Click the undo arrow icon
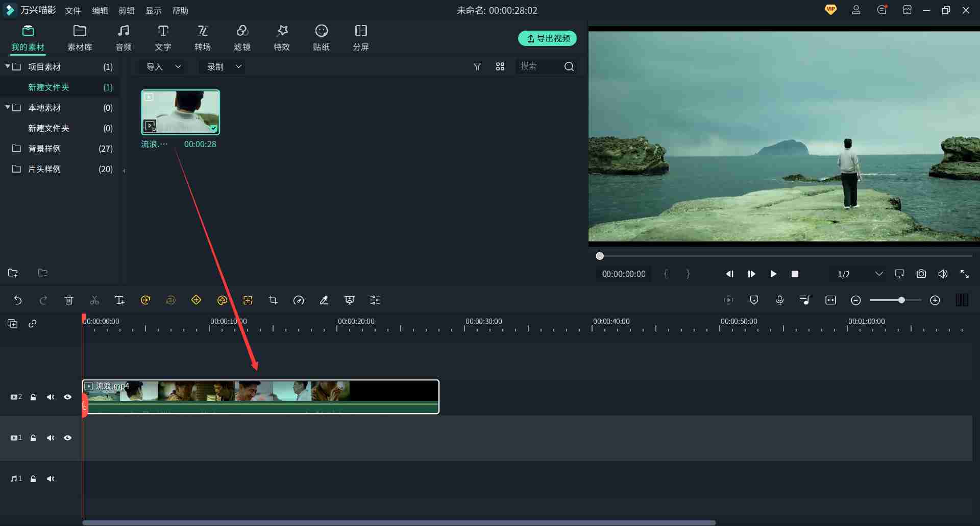This screenshot has height=526, width=980. 18,300
